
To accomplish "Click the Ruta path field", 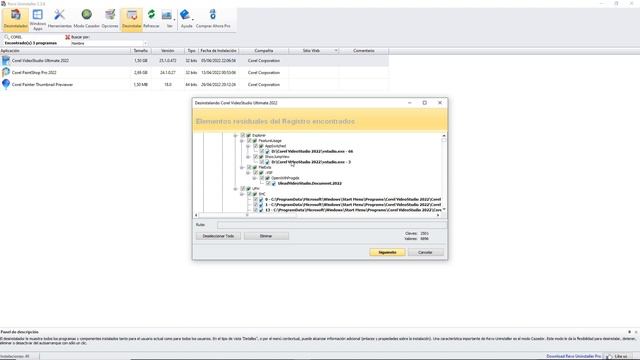I will click(331, 225).
